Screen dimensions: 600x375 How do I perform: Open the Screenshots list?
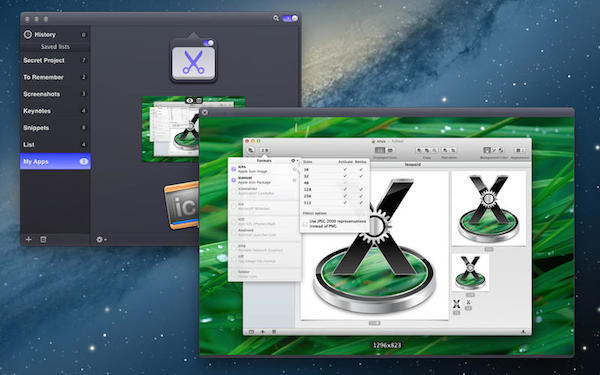click(55, 94)
